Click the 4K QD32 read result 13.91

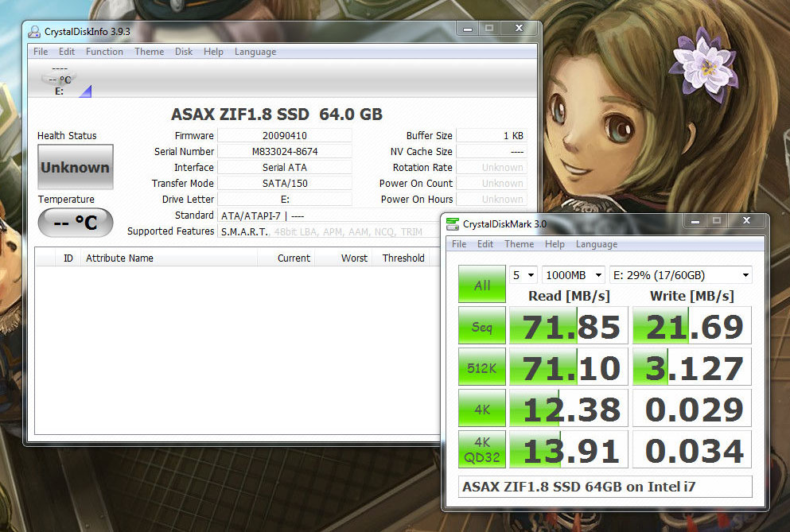coord(569,449)
